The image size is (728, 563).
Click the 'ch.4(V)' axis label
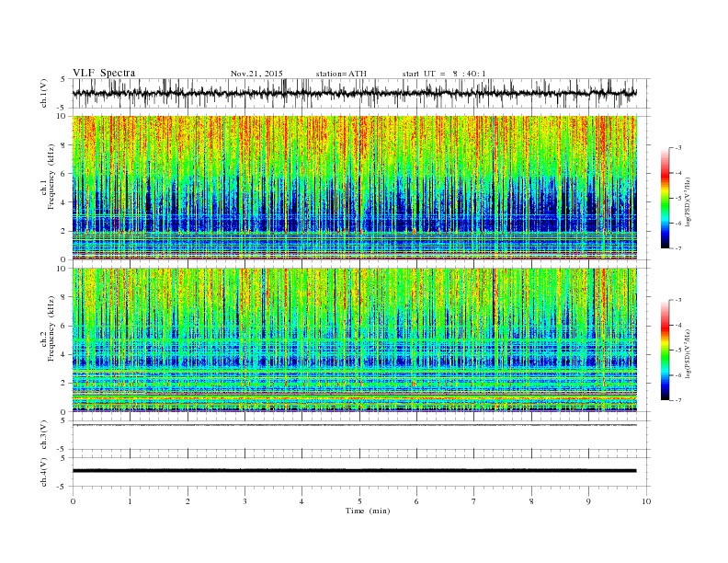click(x=44, y=472)
